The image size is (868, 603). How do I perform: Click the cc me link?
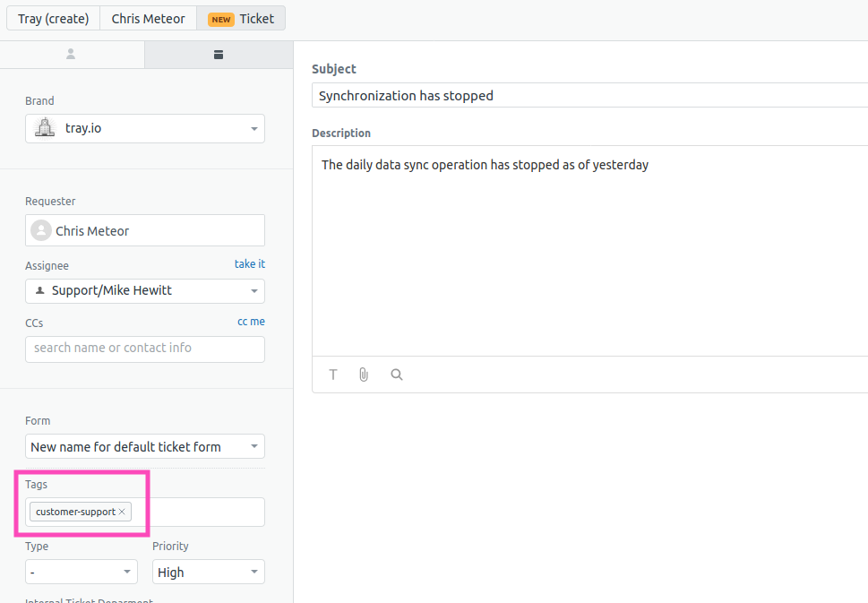point(251,321)
